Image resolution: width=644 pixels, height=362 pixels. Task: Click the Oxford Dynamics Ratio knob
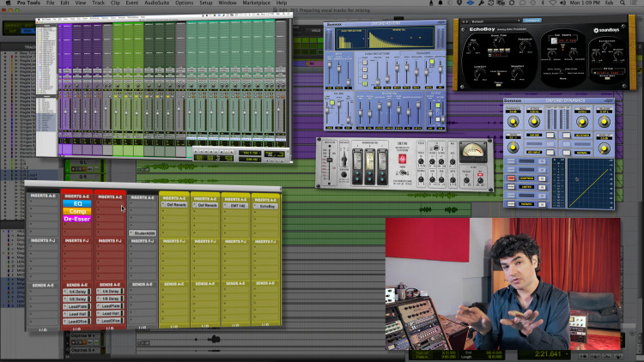[513, 148]
